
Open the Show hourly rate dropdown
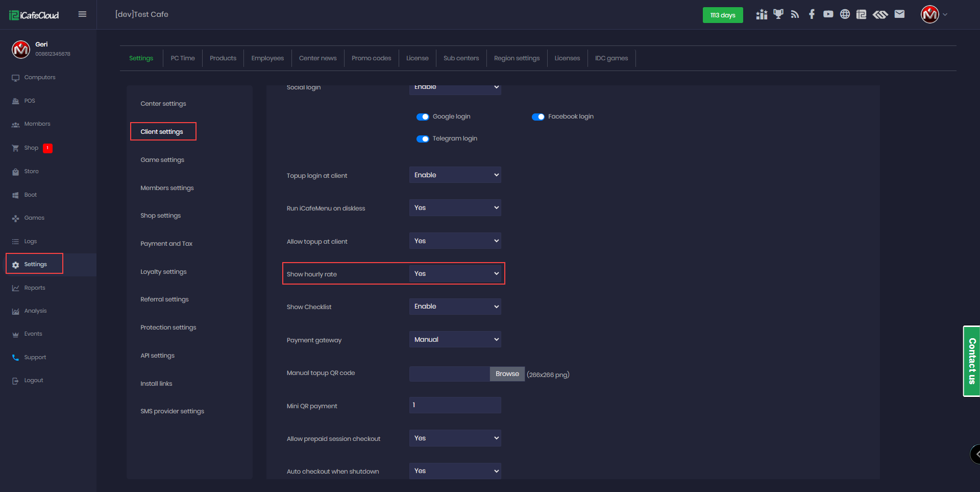click(455, 274)
